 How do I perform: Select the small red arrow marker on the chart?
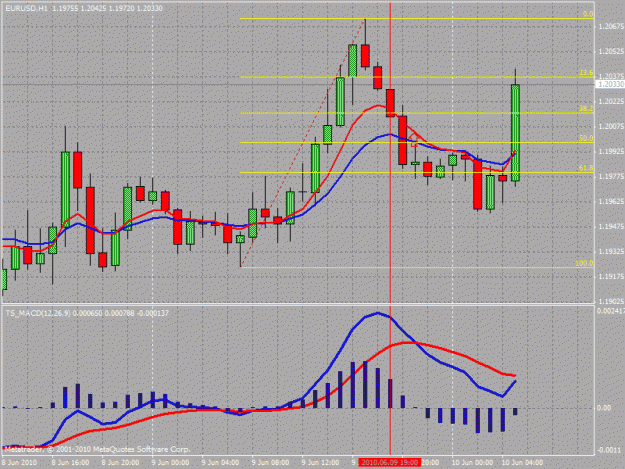point(414,140)
